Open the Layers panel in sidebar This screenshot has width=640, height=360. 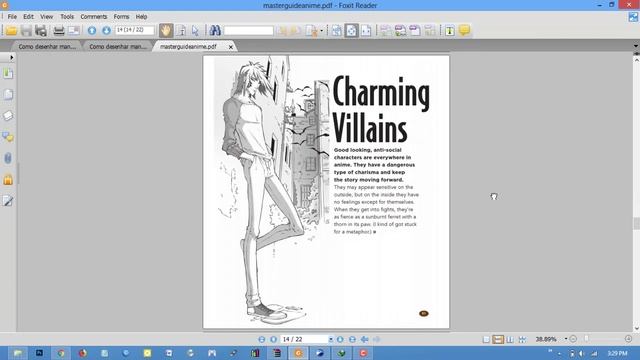coord(8,116)
